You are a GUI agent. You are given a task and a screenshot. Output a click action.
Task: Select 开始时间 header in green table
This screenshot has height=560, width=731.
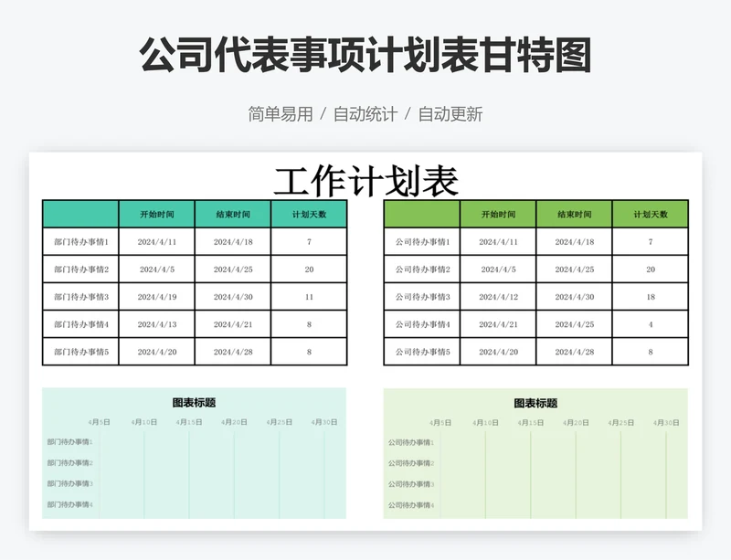coord(498,214)
